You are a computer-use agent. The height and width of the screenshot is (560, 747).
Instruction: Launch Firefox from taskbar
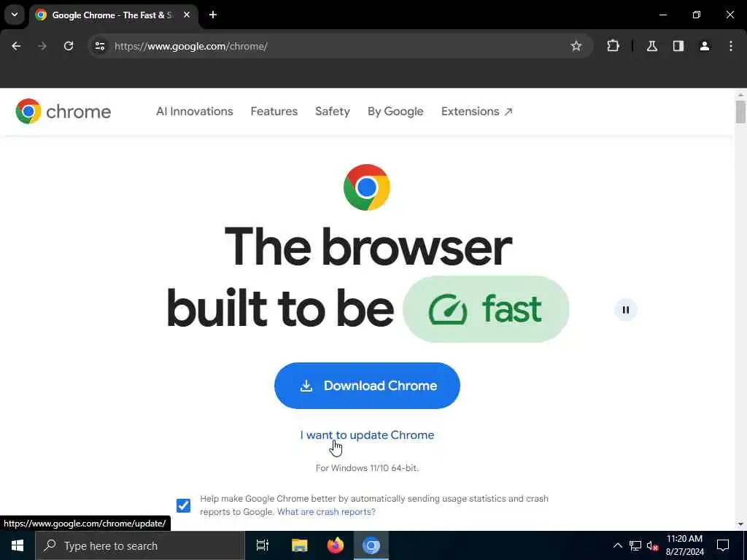pos(336,545)
